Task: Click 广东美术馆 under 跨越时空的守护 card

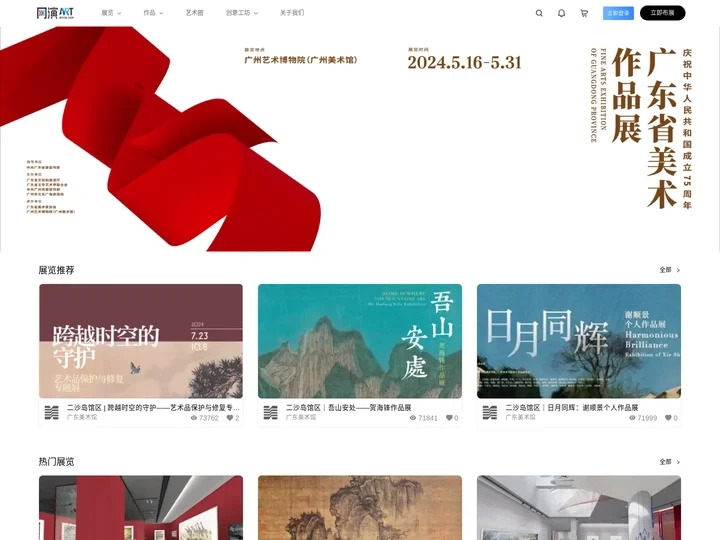Action: pyautogui.click(x=82, y=417)
